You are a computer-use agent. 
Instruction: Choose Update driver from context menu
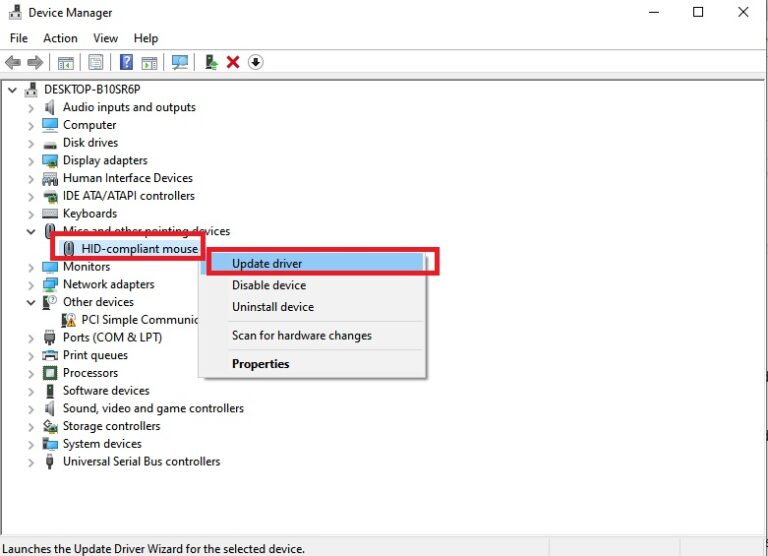[x=267, y=264]
